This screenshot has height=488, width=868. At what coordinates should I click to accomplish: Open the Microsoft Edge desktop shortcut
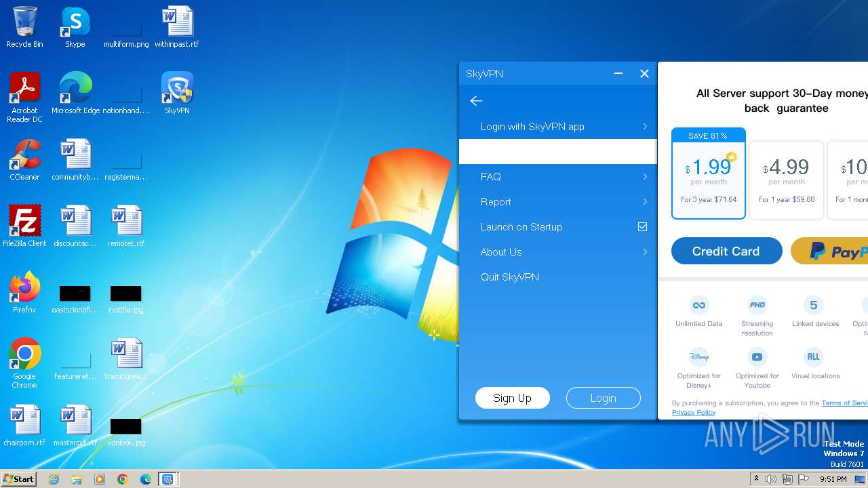(x=75, y=94)
